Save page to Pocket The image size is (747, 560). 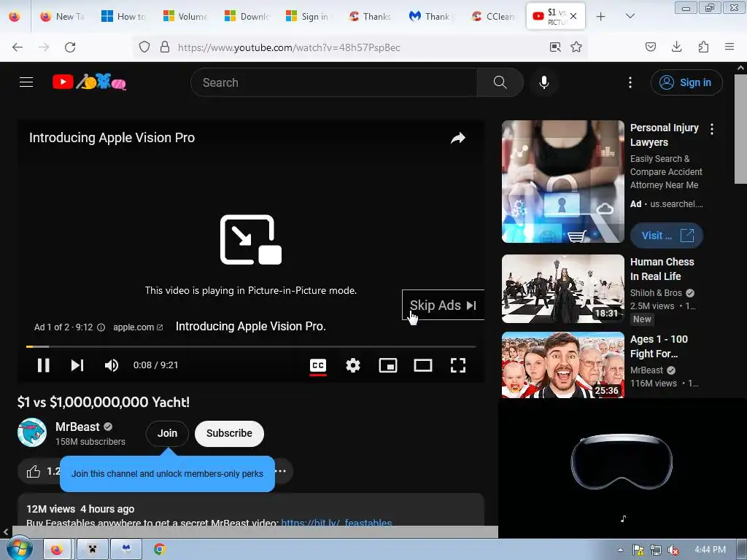(x=650, y=47)
